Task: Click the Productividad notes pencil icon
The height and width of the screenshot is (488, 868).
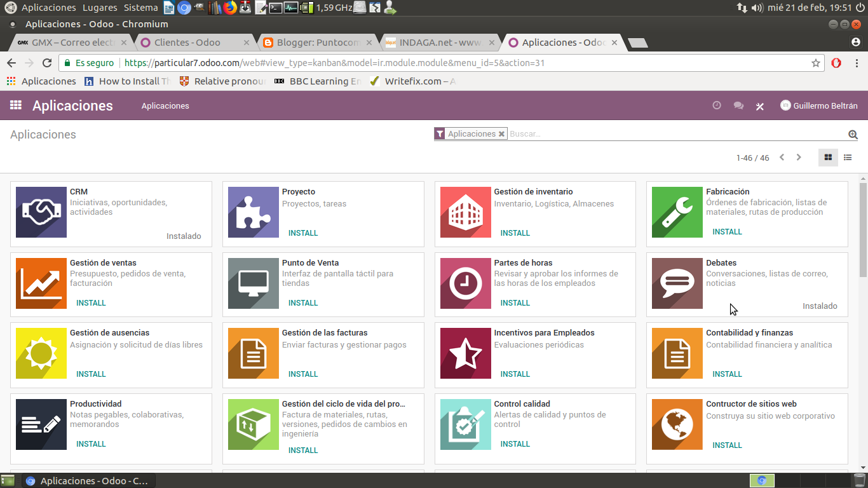Action: (x=41, y=424)
